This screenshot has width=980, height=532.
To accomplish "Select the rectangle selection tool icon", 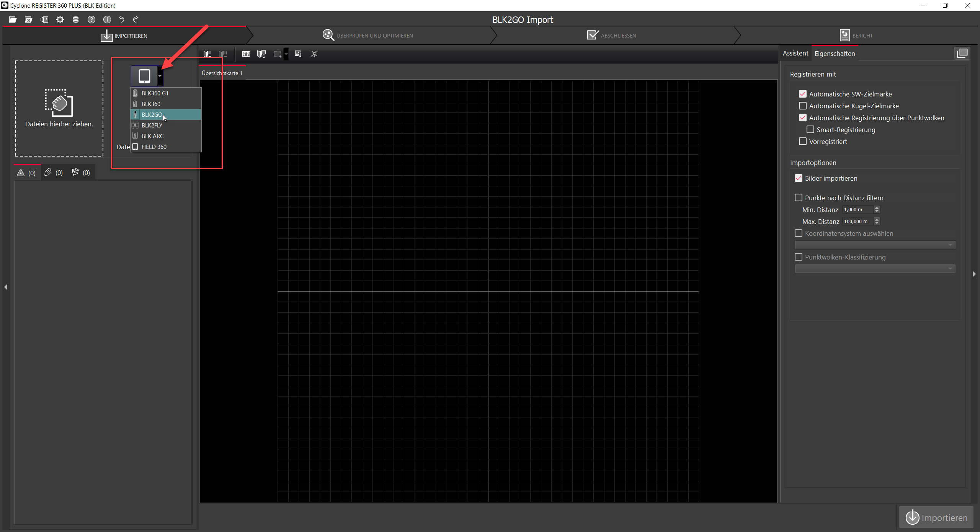I will click(x=277, y=54).
